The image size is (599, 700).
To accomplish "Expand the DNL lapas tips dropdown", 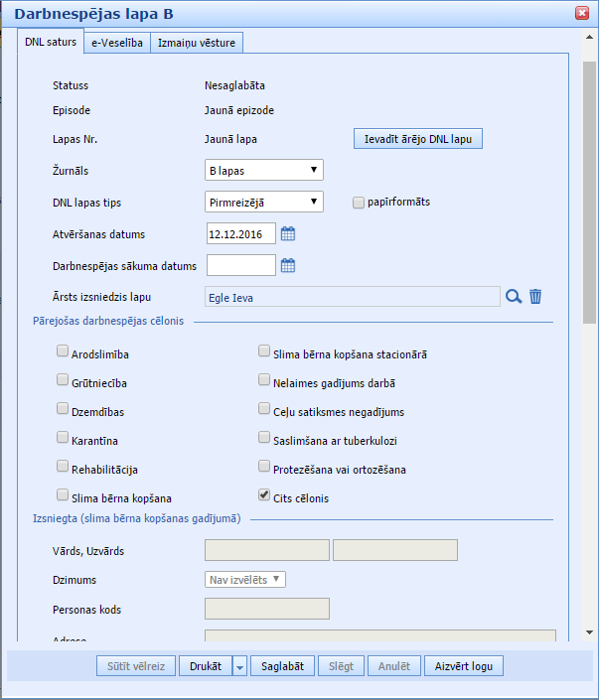I will (x=263, y=202).
